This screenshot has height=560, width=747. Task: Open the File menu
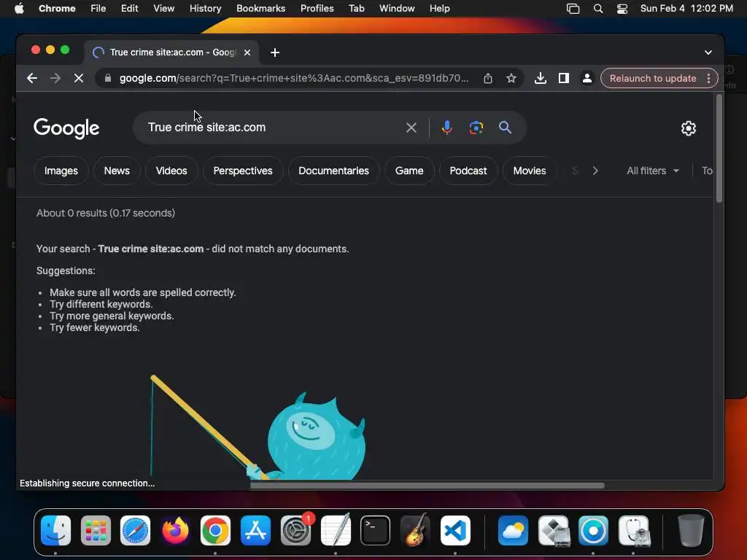point(98,9)
